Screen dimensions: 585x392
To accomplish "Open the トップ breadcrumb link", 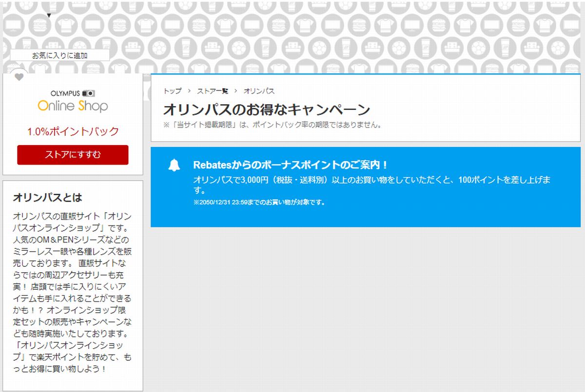I will click(x=172, y=91).
